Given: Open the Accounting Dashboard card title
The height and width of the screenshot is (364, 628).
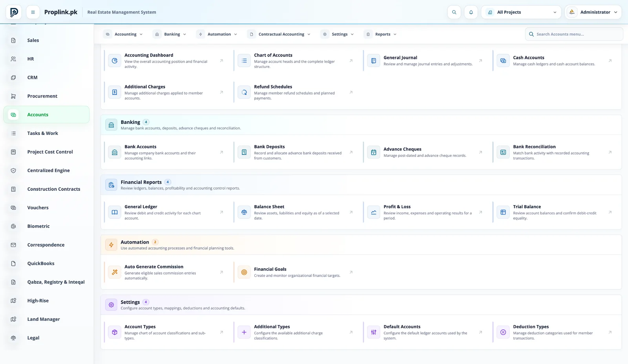Looking at the screenshot, I should 149,55.
